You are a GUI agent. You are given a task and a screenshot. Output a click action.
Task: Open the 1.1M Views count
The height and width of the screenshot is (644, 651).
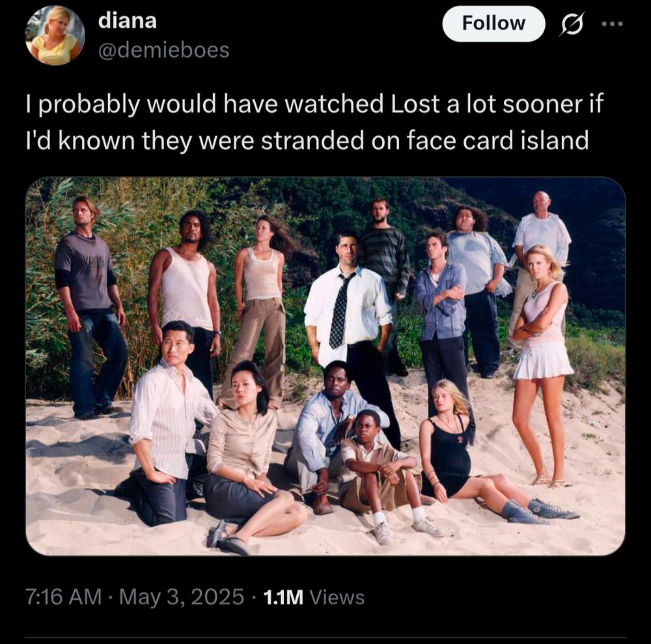(314, 597)
